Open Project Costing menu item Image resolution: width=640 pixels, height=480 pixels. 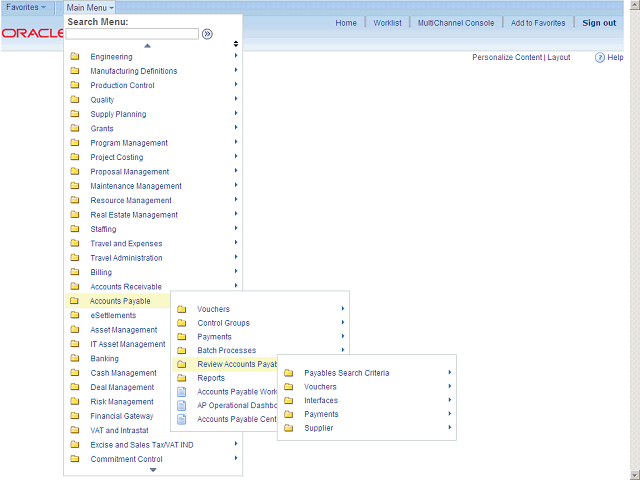click(x=116, y=157)
